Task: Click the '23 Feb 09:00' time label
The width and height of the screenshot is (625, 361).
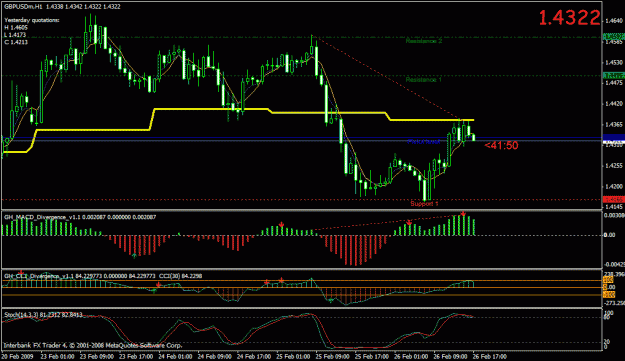Action: 97,356
